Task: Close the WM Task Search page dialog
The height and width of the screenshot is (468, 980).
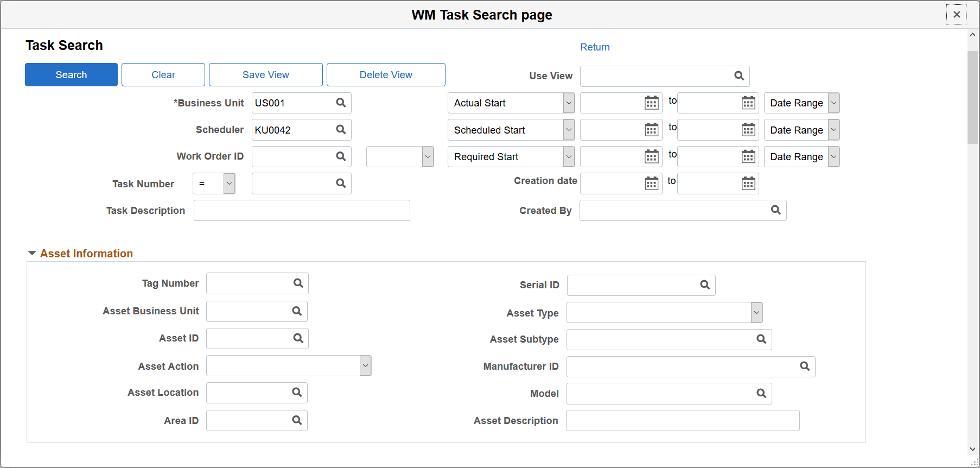Action: (x=957, y=15)
